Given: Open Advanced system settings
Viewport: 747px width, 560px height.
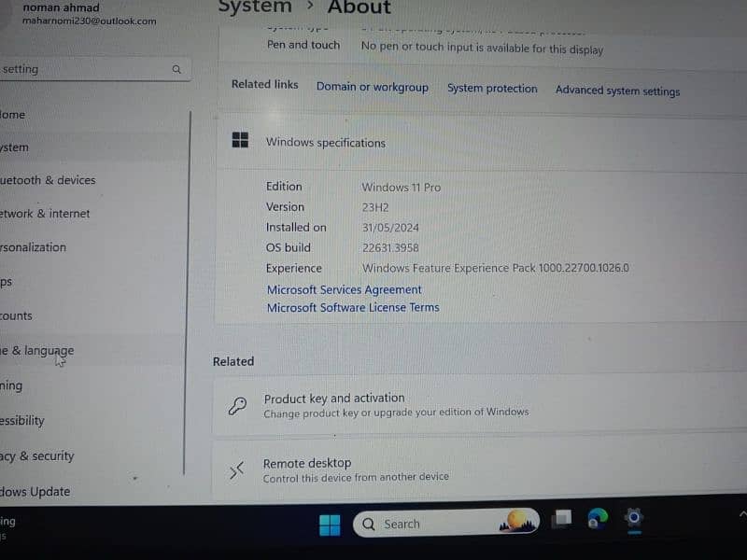Looking at the screenshot, I should click(x=617, y=91).
